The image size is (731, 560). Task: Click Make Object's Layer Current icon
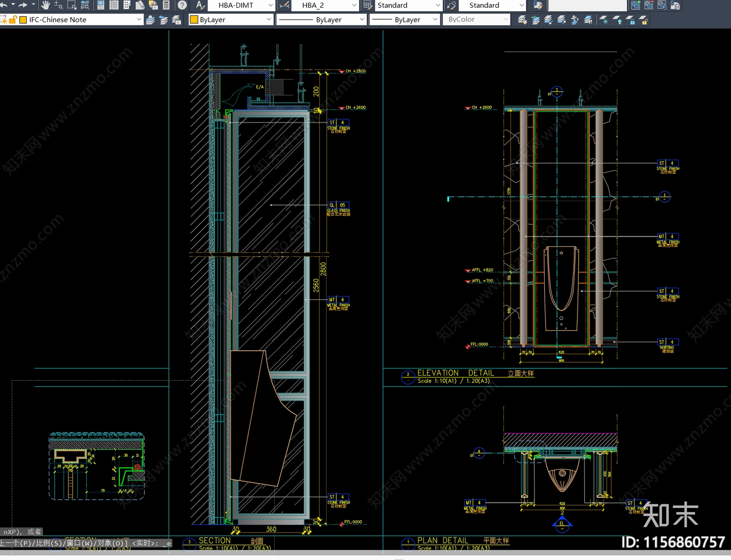coord(535,20)
